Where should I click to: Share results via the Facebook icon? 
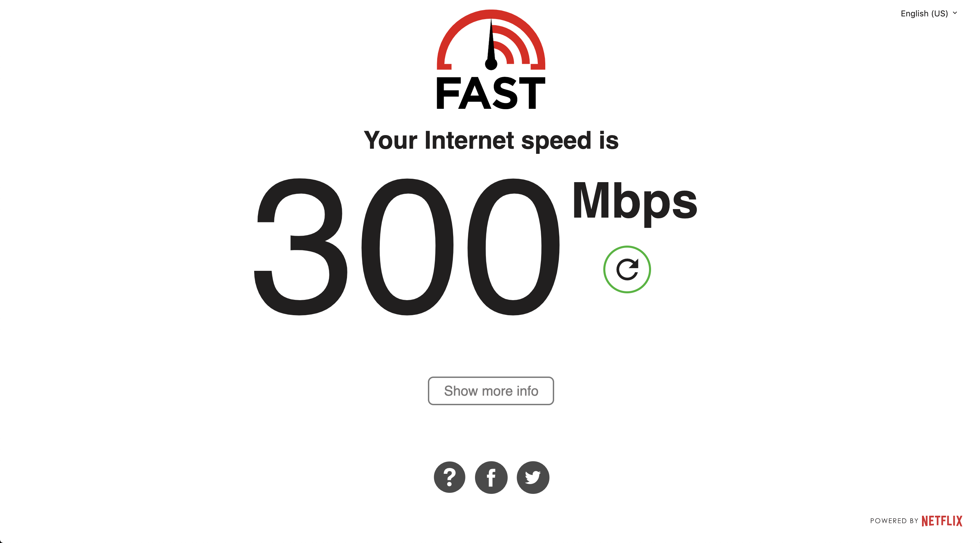(491, 477)
